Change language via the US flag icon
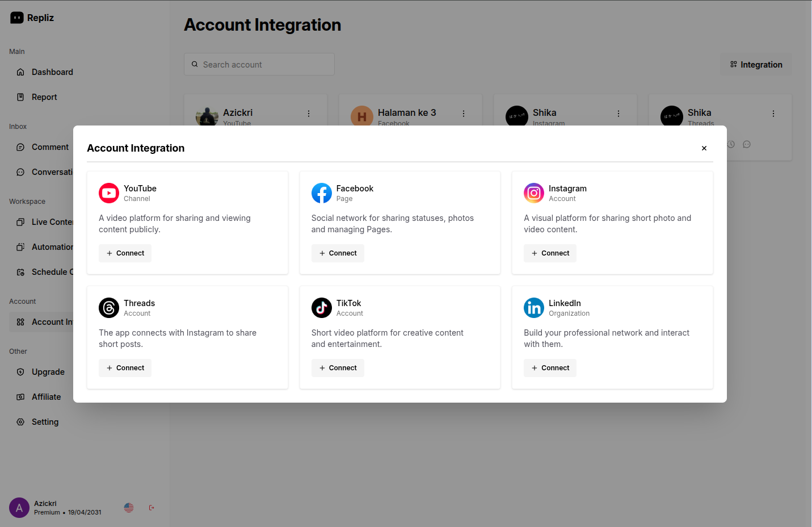The height and width of the screenshot is (527, 812). [x=129, y=507]
